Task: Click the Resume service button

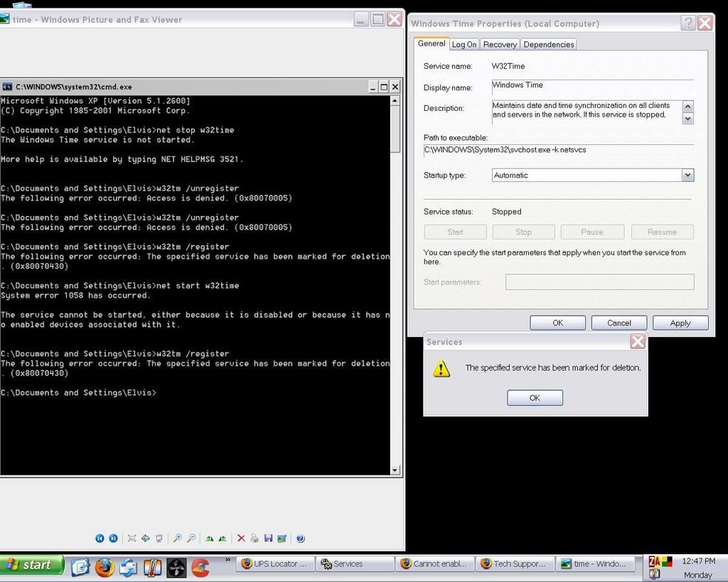Action: click(x=662, y=232)
